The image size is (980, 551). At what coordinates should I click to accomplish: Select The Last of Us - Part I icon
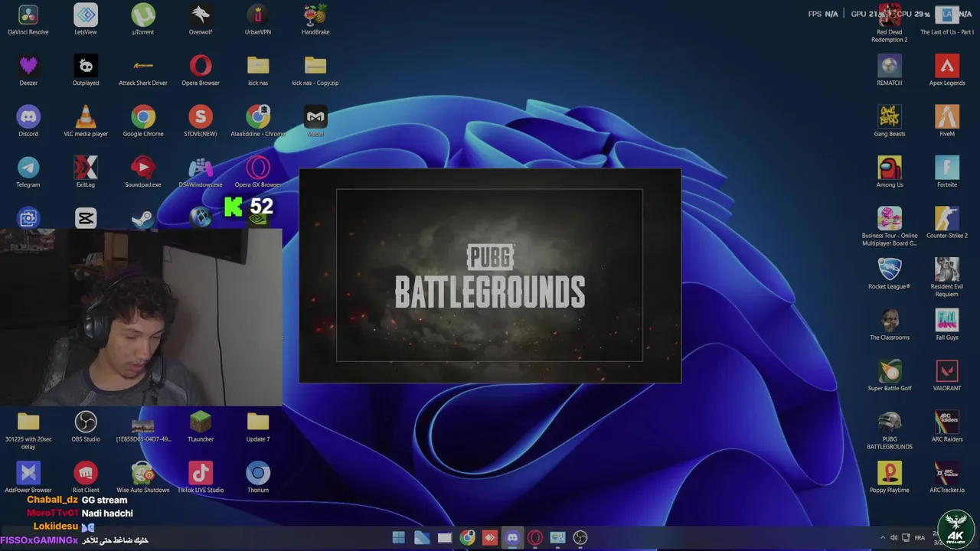pyautogui.click(x=947, y=20)
